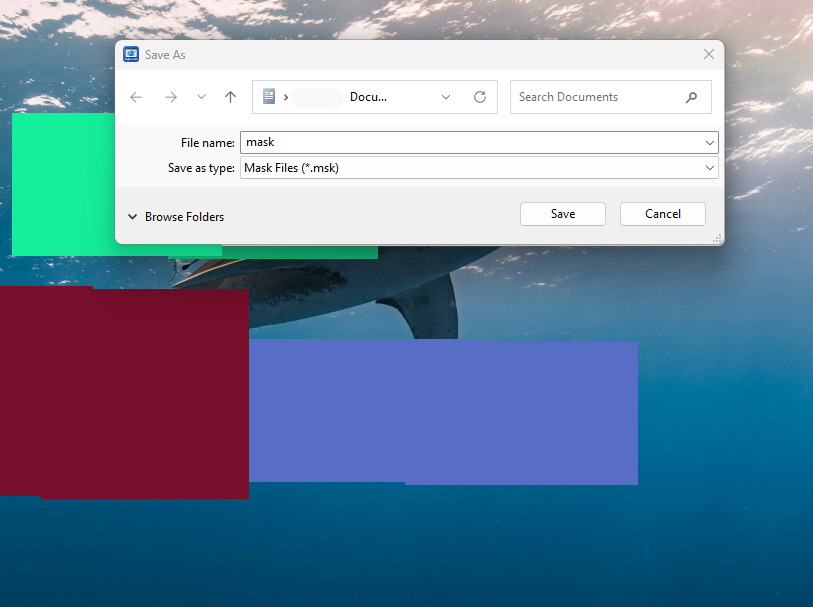The height and width of the screenshot is (607, 813).
Task: Click the chevron separator after the address bar icon
Action: pyautogui.click(x=288, y=96)
